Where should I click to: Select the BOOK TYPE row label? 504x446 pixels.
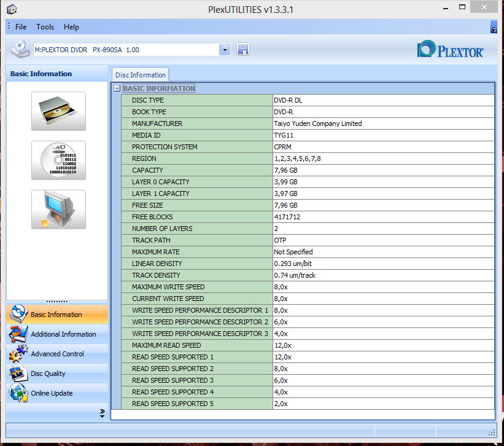pyautogui.click(x=149, y=112)
